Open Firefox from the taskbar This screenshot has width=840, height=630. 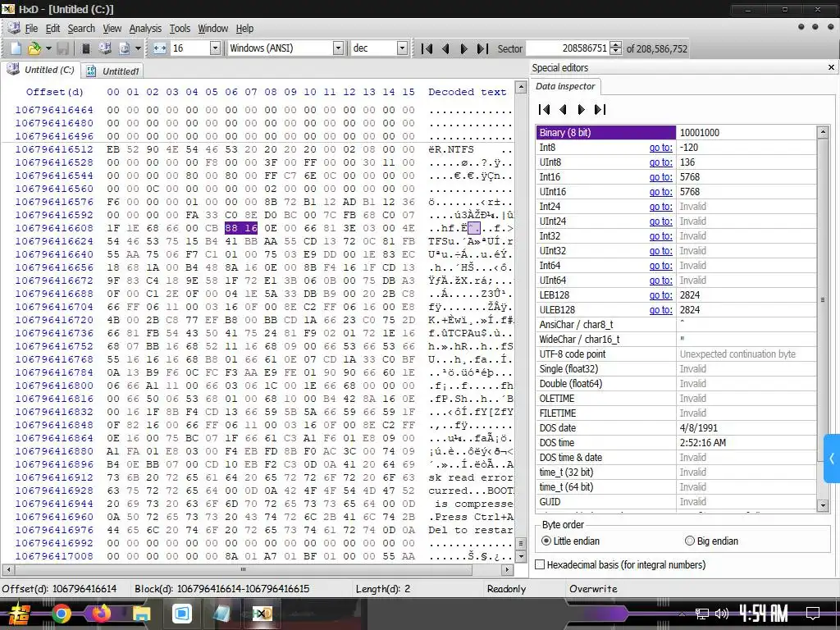pyautogui.click(x=101, y=614)
